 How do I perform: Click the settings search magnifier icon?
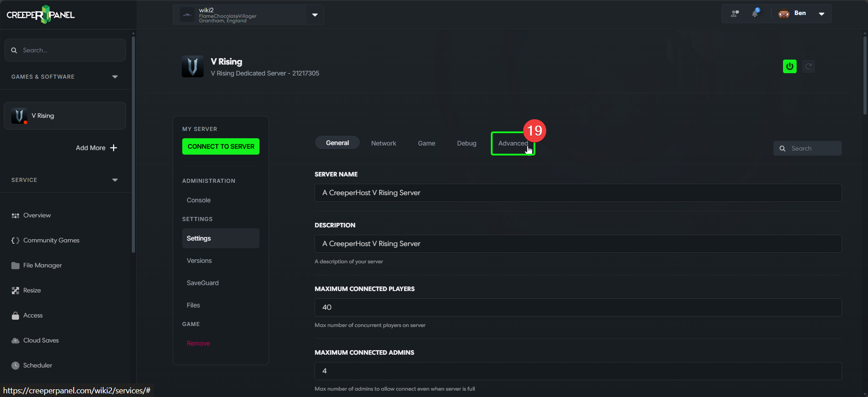coord(783,149)
